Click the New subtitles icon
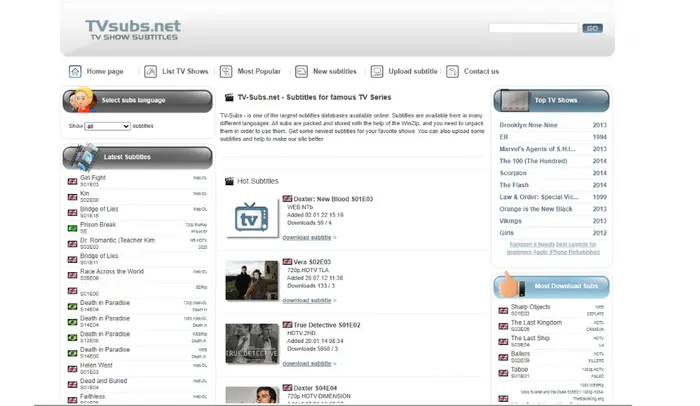 (300, 71)
